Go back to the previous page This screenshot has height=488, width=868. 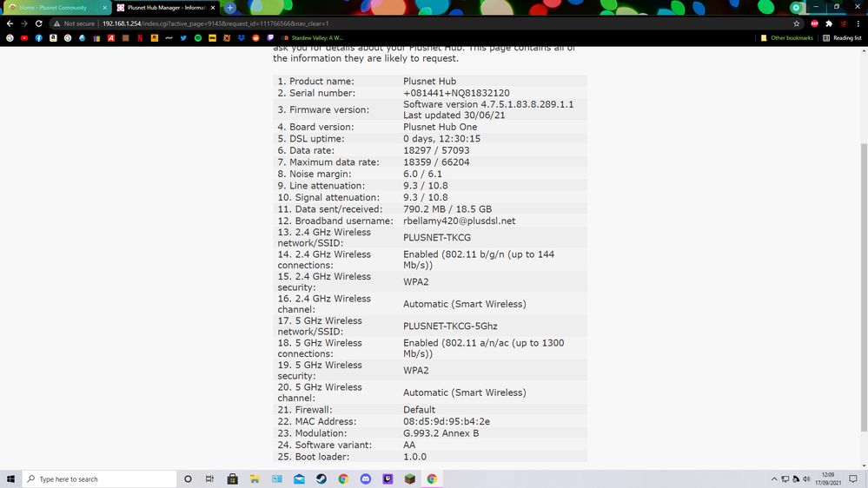(x=10, y=23)
